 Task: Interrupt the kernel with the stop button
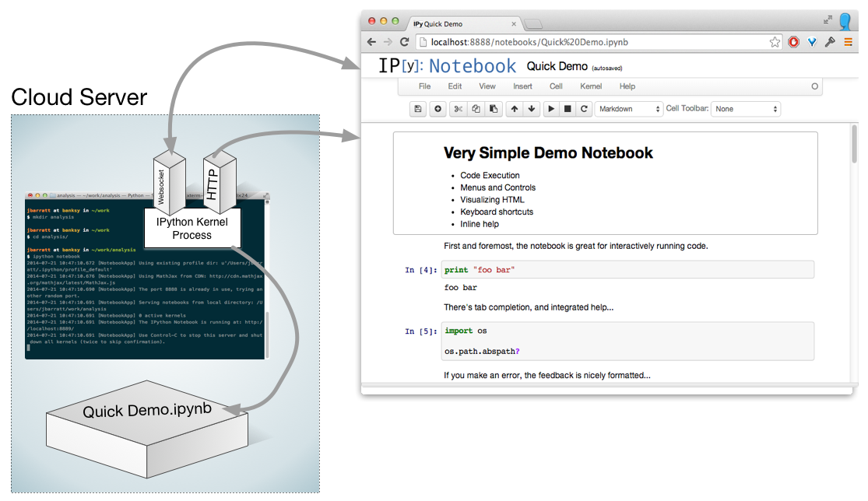click(x=568, y=109)
